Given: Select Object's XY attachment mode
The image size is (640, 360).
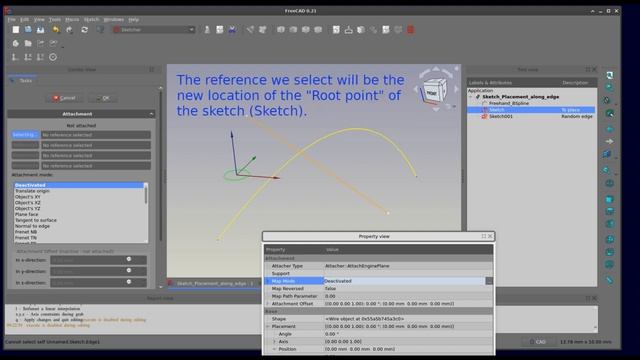Looking at the screenshot, I should tap(28, 197).
